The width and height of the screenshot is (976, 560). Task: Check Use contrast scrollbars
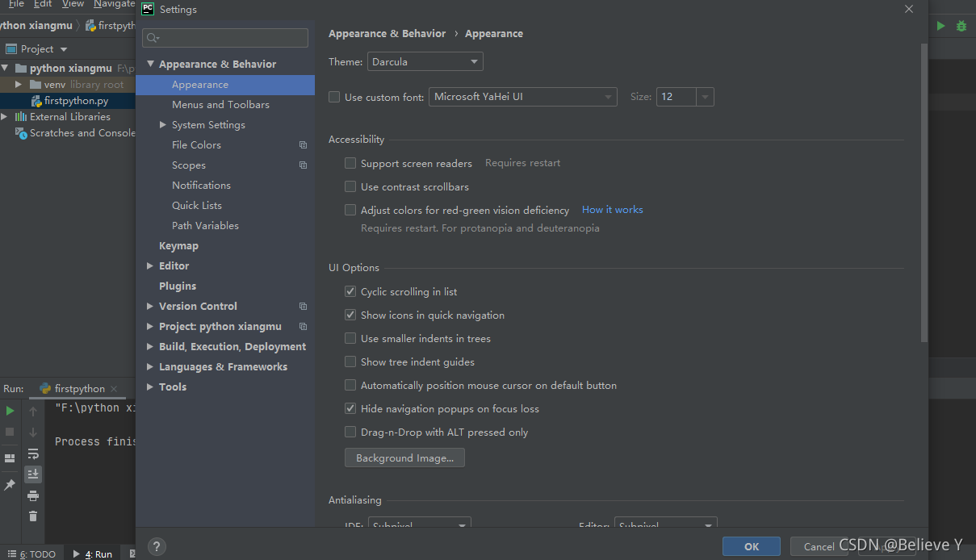coord(350,186)
